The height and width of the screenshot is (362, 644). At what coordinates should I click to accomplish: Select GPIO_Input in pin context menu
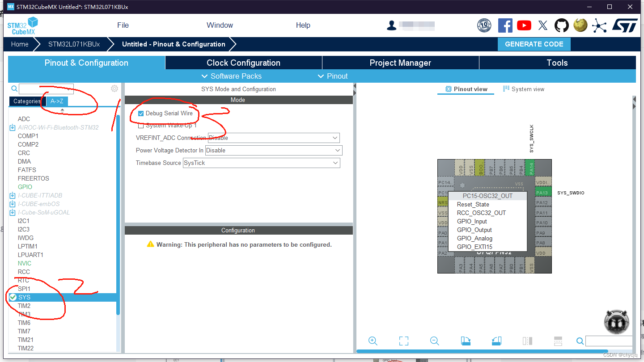(x=472, y=221)
